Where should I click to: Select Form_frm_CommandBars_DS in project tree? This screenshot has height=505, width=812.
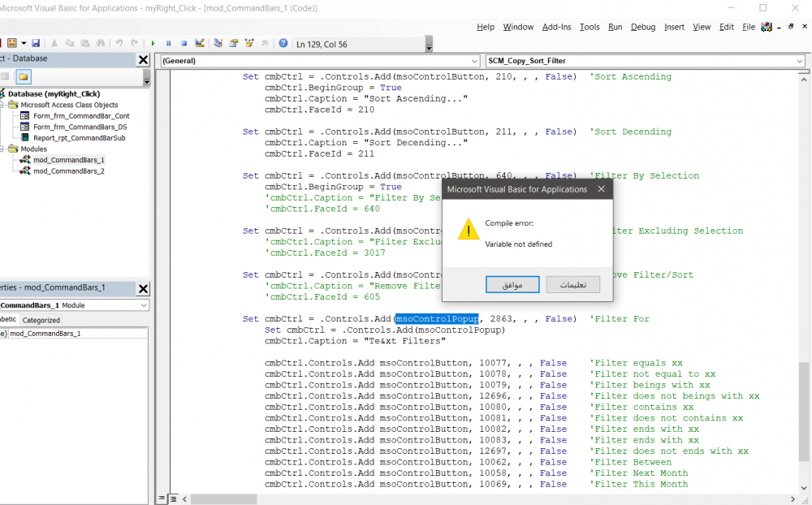pos(80,127)
